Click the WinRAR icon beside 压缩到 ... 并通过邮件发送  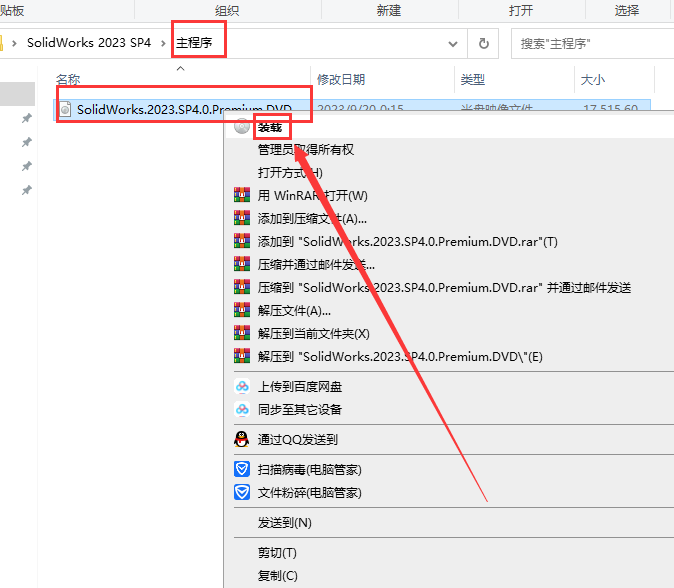[242, 287]
